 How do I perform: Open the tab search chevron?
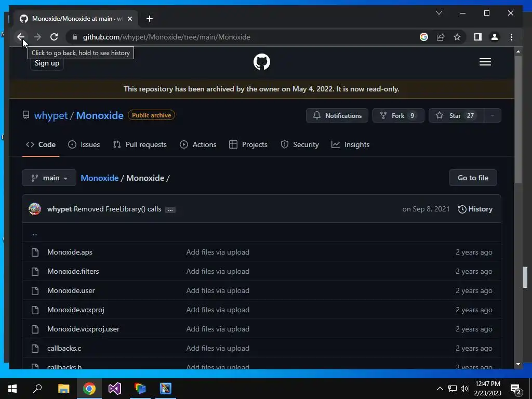pos(438,13)
